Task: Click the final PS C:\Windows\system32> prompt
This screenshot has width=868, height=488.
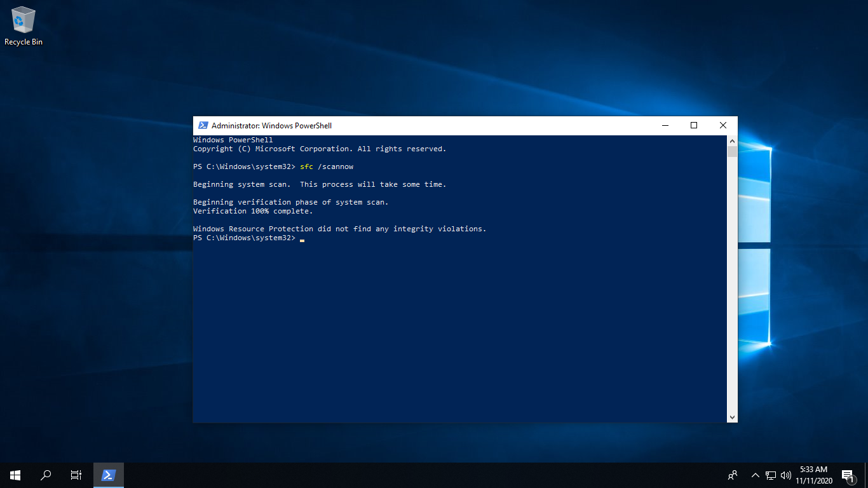Action: coord(245,238)
